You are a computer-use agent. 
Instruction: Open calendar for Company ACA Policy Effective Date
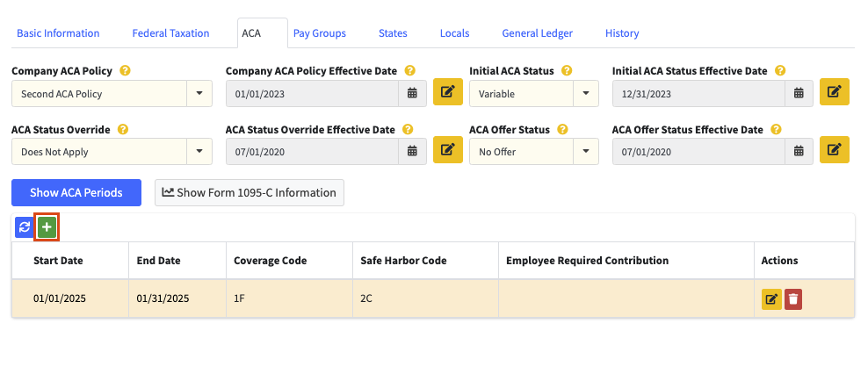(412, 94)
